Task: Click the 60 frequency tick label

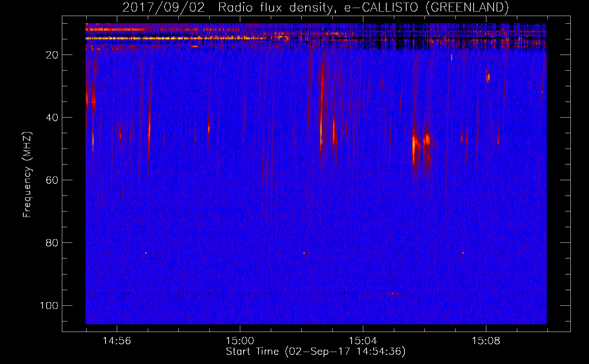Action: click(x=52, y=180)
